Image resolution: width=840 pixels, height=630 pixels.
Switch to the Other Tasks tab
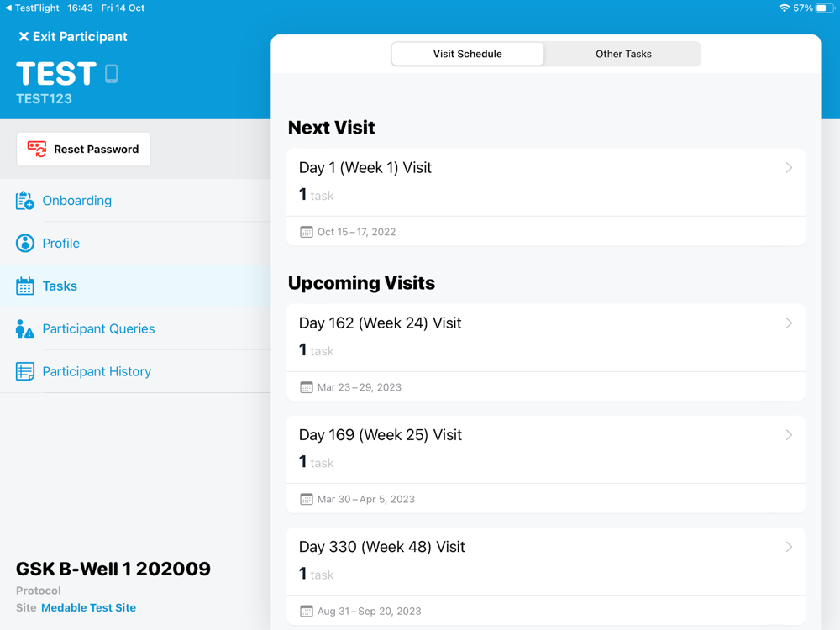coord(623,54)
